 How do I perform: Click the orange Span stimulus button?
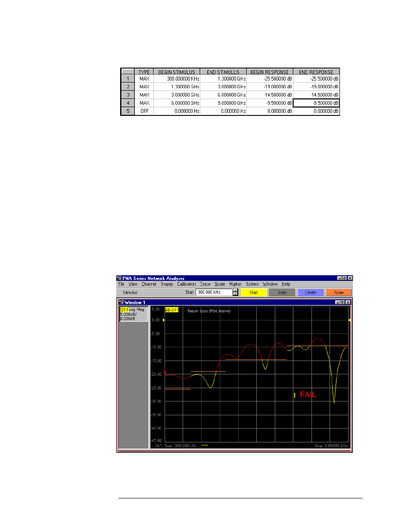[339, 292]
